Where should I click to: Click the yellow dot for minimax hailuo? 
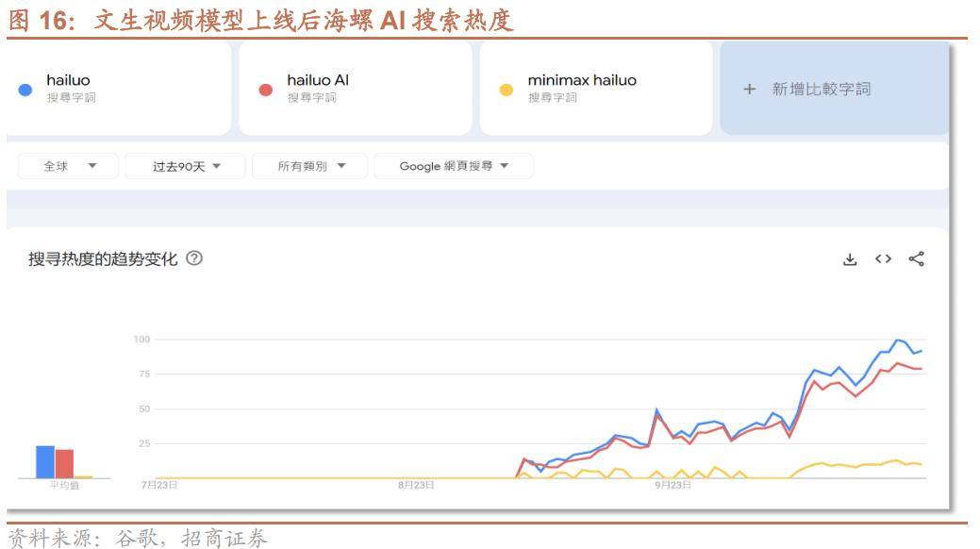[x=507, y=90]
